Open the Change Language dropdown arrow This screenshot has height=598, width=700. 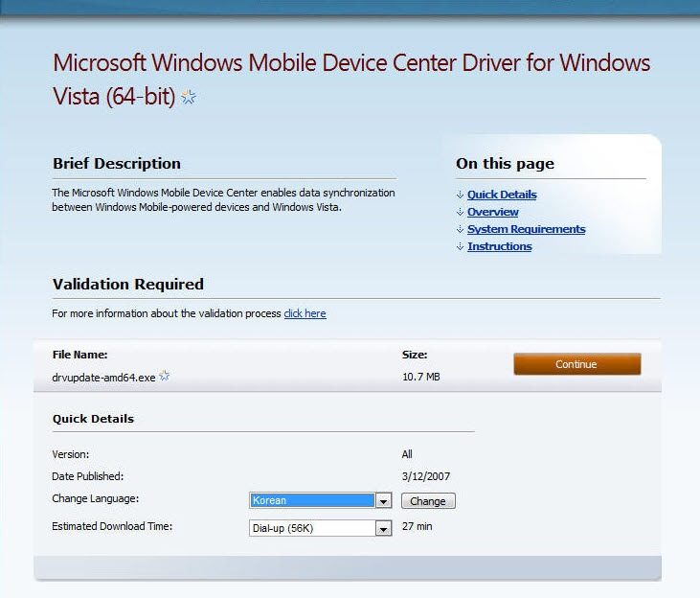(383, 500)
